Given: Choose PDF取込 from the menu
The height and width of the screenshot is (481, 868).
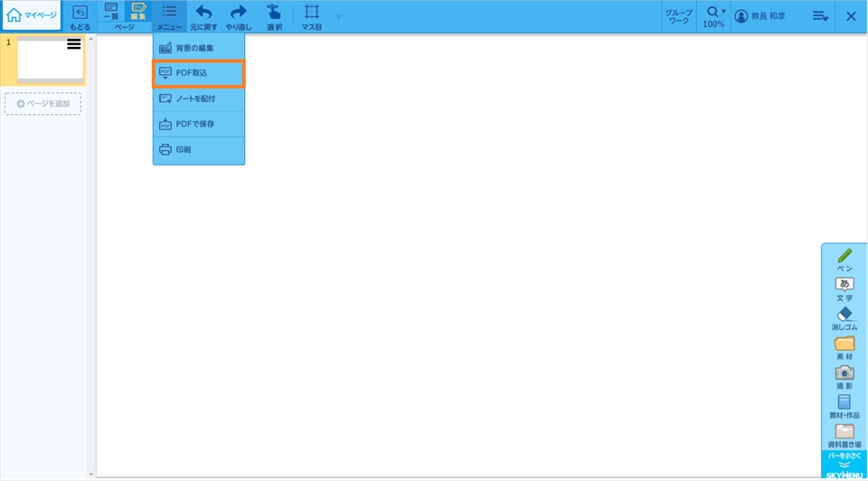Looking at the screenshot, I should click(199, 73).
